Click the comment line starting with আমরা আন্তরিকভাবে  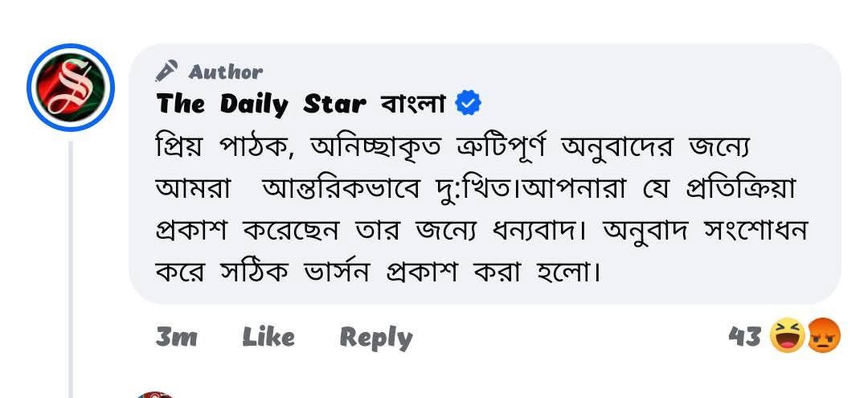475,190
